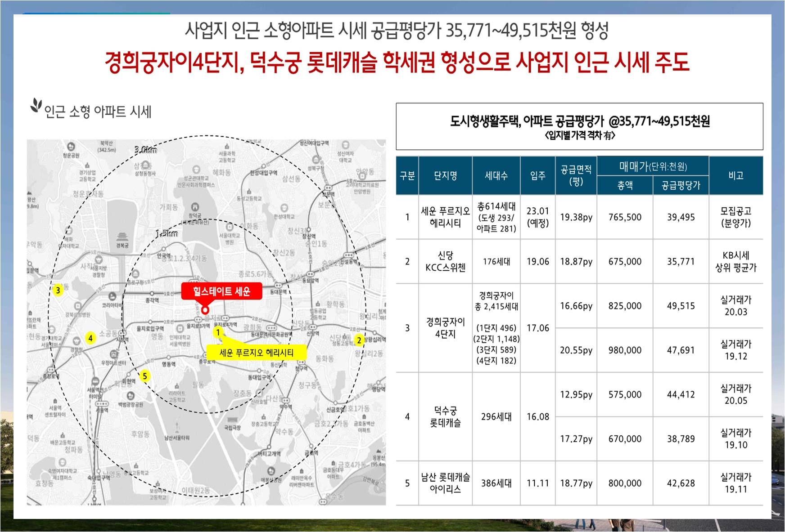
Task: Click the 모집공고 (분양가) note
Action: pos(736,217)
